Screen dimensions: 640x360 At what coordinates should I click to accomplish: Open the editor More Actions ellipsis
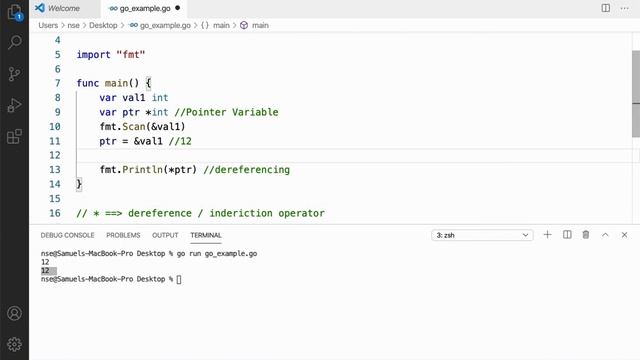tap(624, 8)
